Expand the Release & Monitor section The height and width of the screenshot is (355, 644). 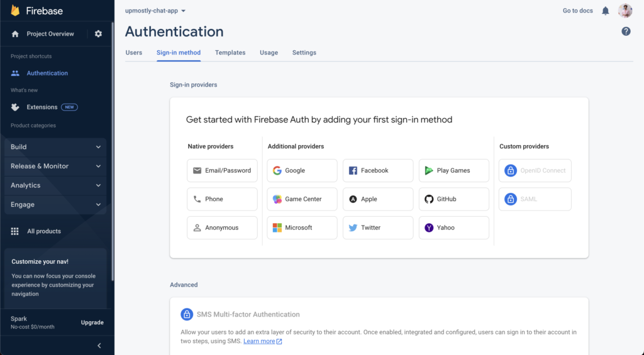coord(56,167)
